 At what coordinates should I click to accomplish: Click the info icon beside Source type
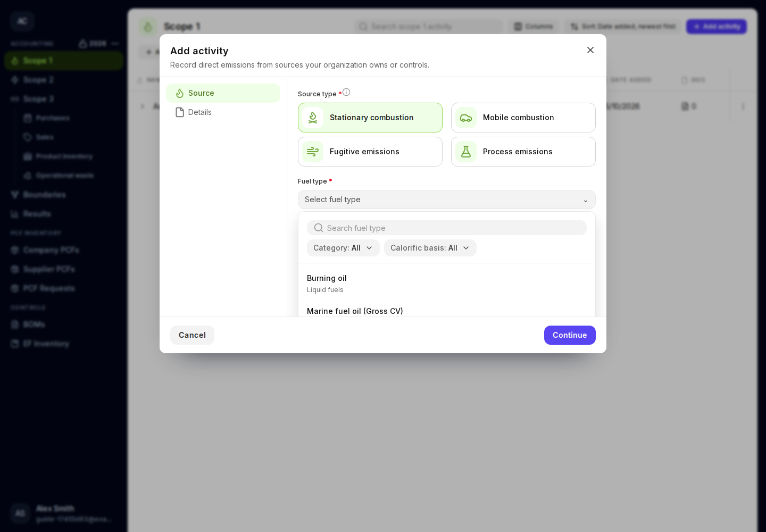coord(346,92)
